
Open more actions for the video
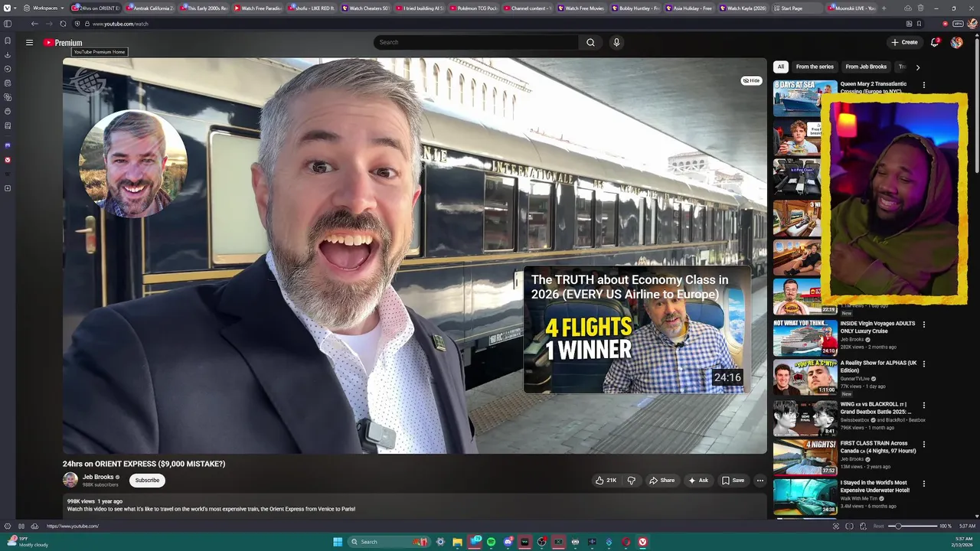tap(760, 481)
